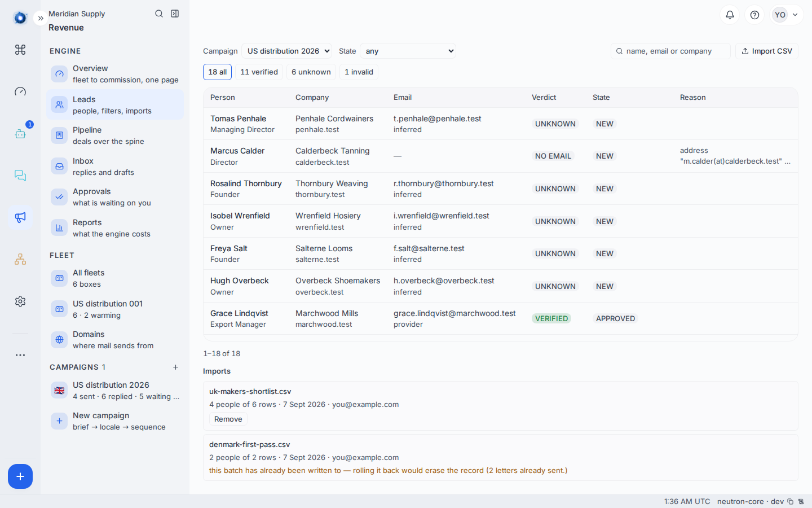
Task: Open Grace Lindqvist lead row
Action: tap(501, 318)
